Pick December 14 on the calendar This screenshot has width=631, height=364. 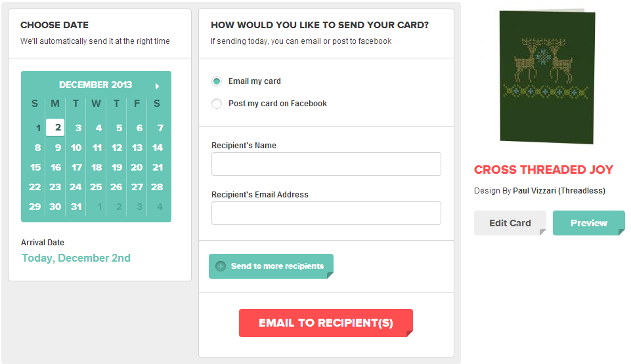[157, 148]
